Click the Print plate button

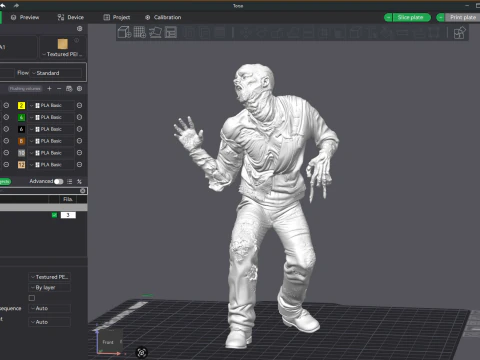pos(463,17)
